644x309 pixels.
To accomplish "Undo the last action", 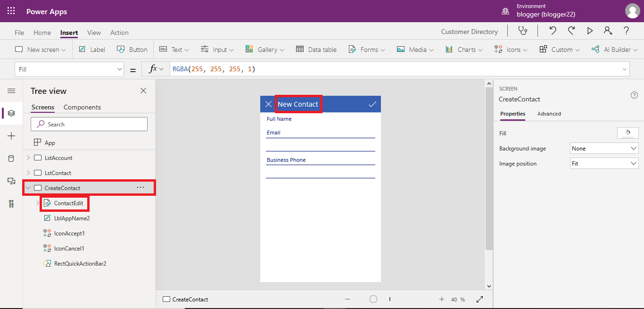I will (x=553, y=31).
